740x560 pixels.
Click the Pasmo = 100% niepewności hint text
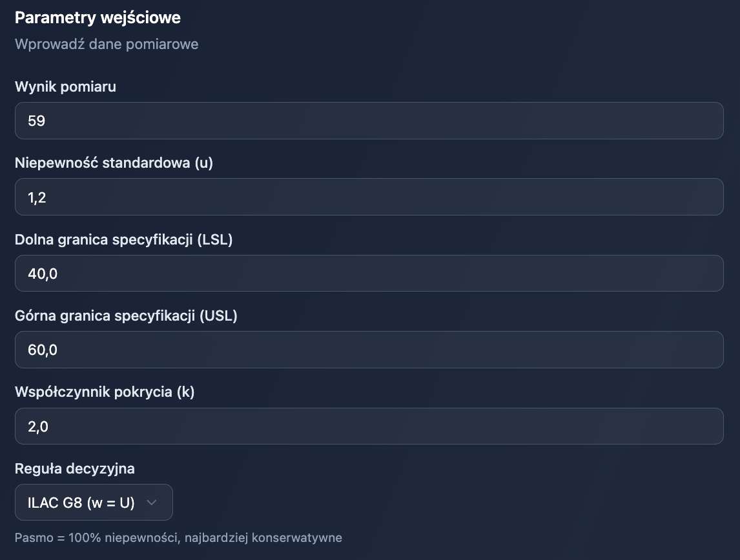(x=178, y=537)
